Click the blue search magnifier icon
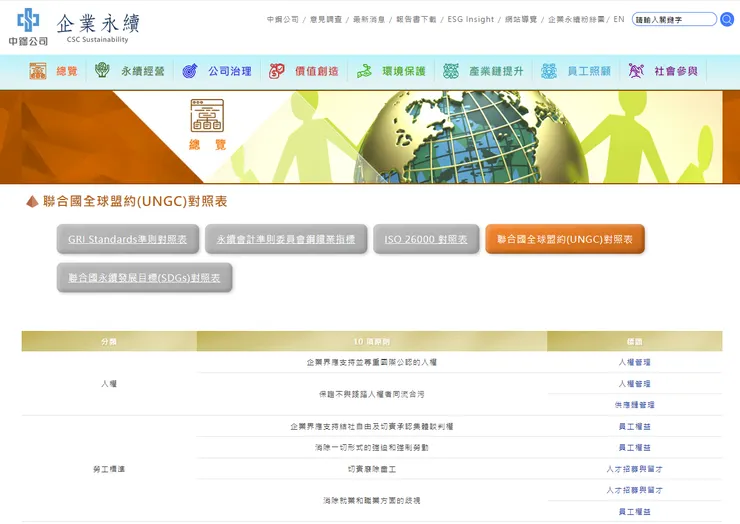This screenshot has height=524, width=740. pyautogui.click(x=727, y=19)
